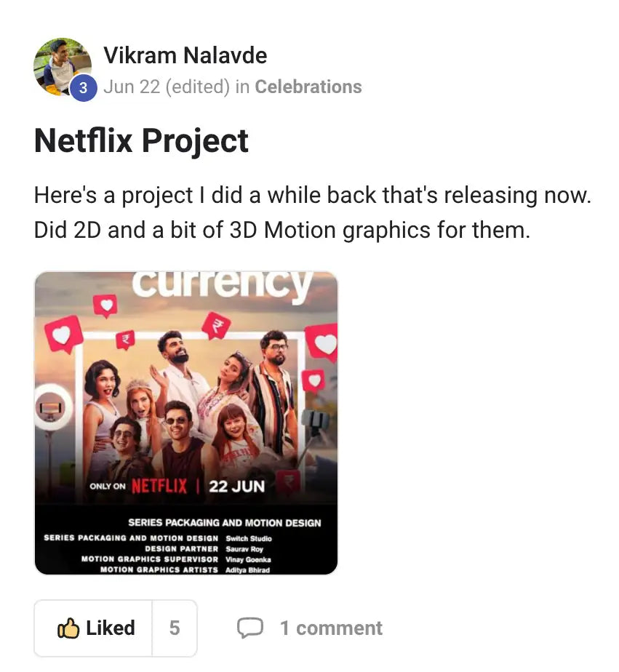Click the Netflix Project post title
Image resolution: width=619 pixels, height=672 pixels.
click(141, 140)
